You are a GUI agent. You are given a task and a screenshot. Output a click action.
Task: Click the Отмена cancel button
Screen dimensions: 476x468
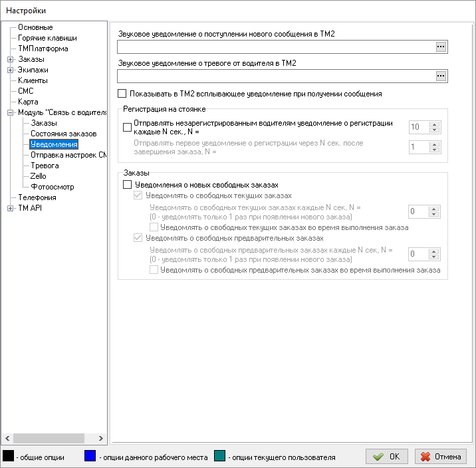[x=441, y=457]
